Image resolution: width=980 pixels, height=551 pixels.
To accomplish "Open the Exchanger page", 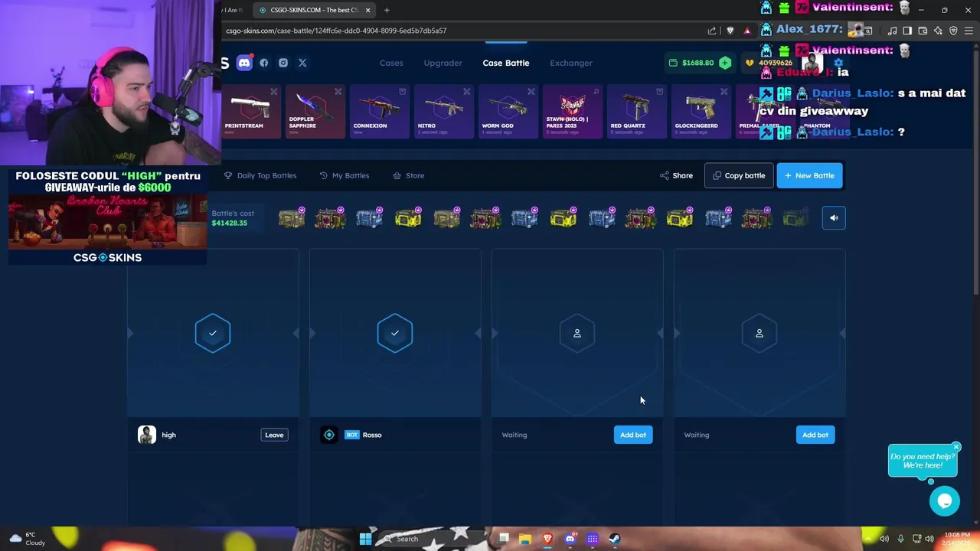I will click(571, 63).
